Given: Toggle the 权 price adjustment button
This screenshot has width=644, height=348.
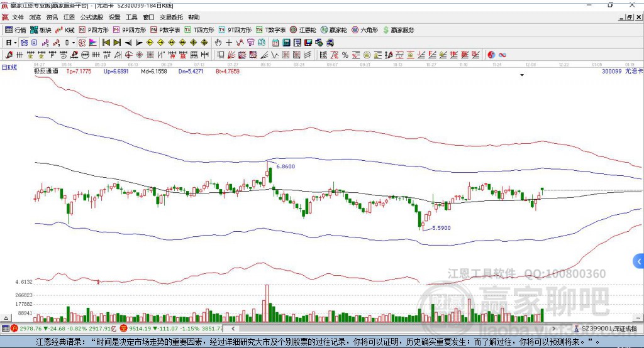Looking at the screenshot, I should pos(82,43).
